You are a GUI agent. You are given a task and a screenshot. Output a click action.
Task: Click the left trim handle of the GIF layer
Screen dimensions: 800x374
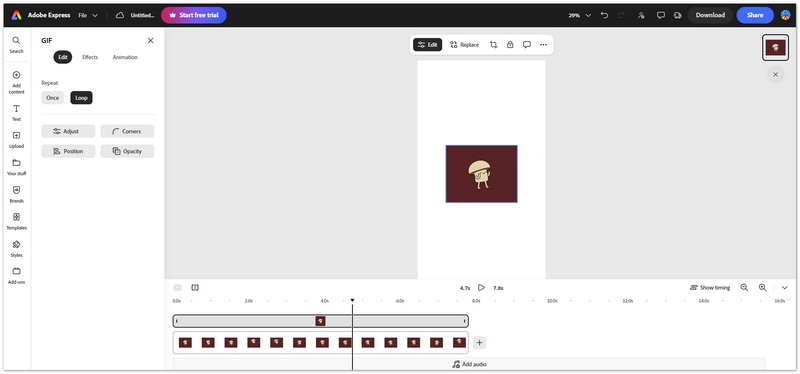[177, 321]
